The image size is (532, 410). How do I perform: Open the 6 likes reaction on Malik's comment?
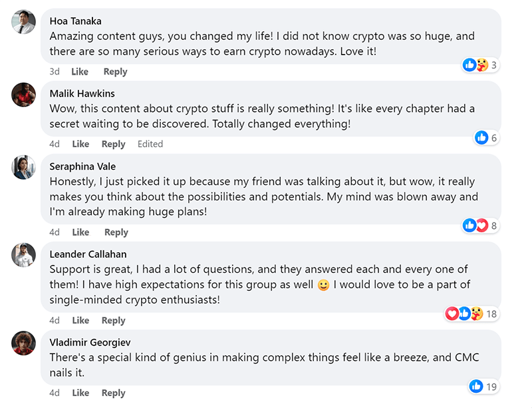pyautogui.click(x=487, y=138)
